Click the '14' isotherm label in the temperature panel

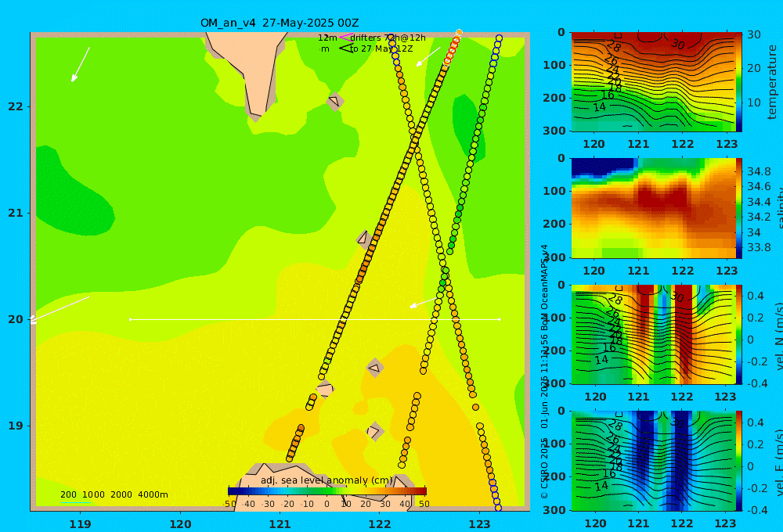tap(599, 107)
